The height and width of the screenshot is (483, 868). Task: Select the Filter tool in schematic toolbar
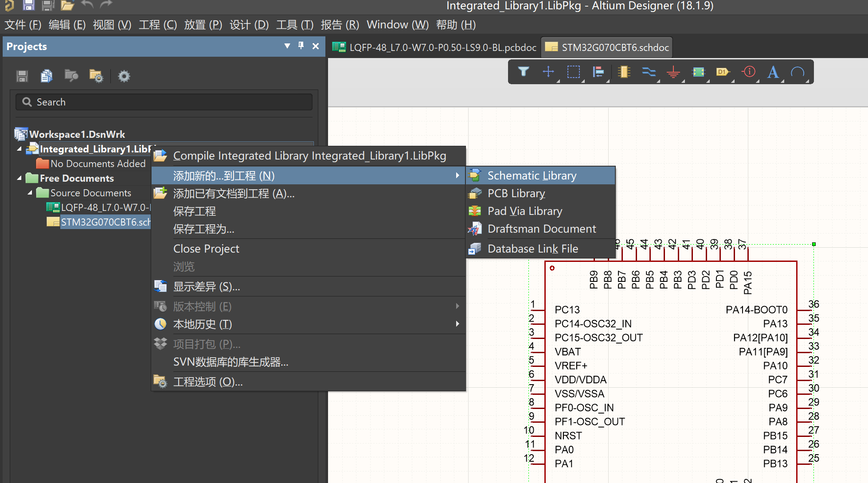pos(524,71)
